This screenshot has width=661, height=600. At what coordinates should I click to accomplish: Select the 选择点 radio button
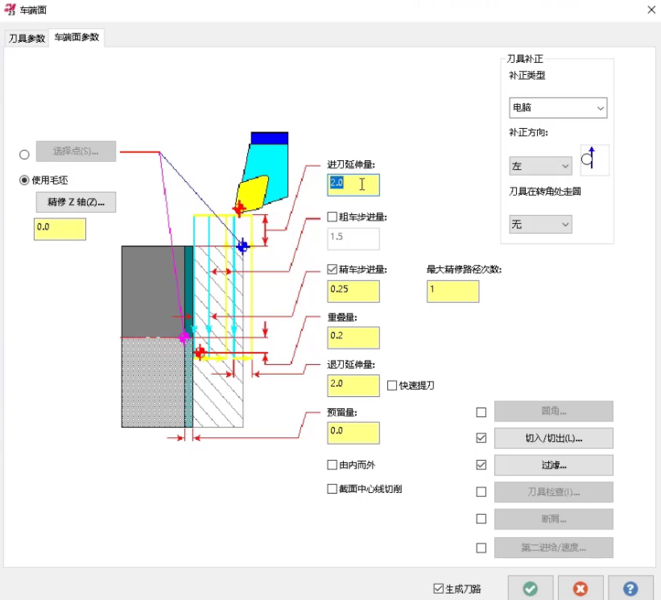click(24, 154)
